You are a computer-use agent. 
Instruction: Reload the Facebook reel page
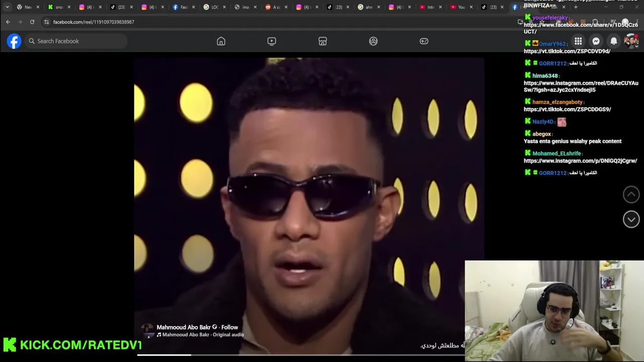tap(32, 22)
